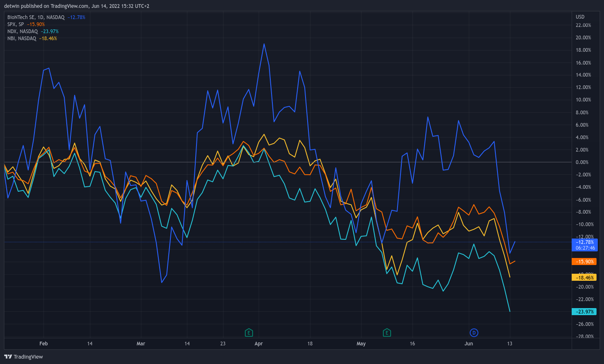Click the 16.00% scale label

point(583,63)
